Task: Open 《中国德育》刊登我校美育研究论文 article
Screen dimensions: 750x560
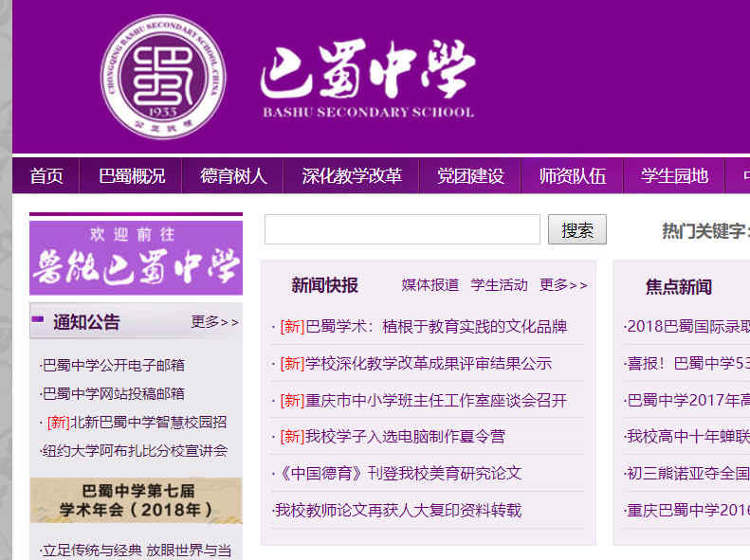Action: pyautogui.click(x=397, y=474)
